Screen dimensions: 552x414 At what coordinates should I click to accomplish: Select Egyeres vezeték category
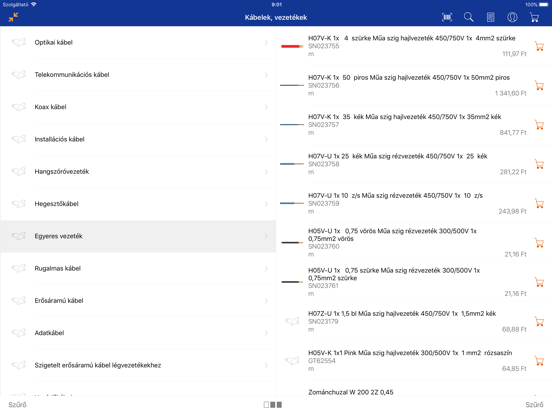(x=138, y=236)
